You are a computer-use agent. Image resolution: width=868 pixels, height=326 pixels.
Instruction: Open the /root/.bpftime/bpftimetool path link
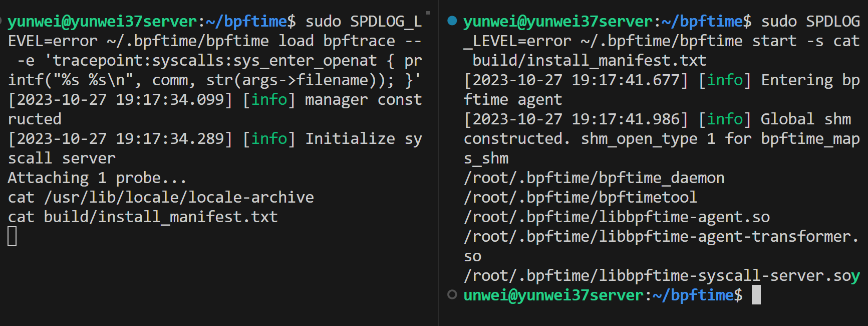[580, 198]
